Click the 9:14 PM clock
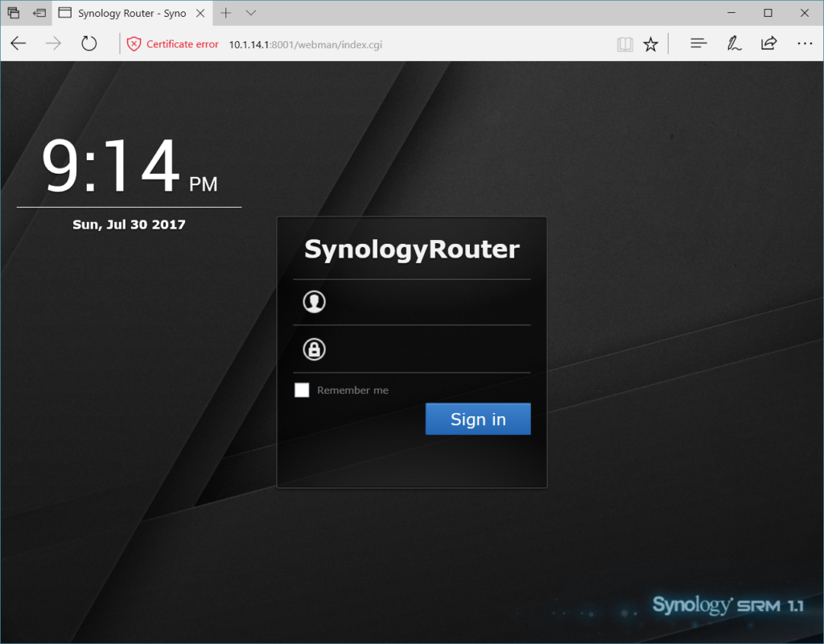 point(130,166)
